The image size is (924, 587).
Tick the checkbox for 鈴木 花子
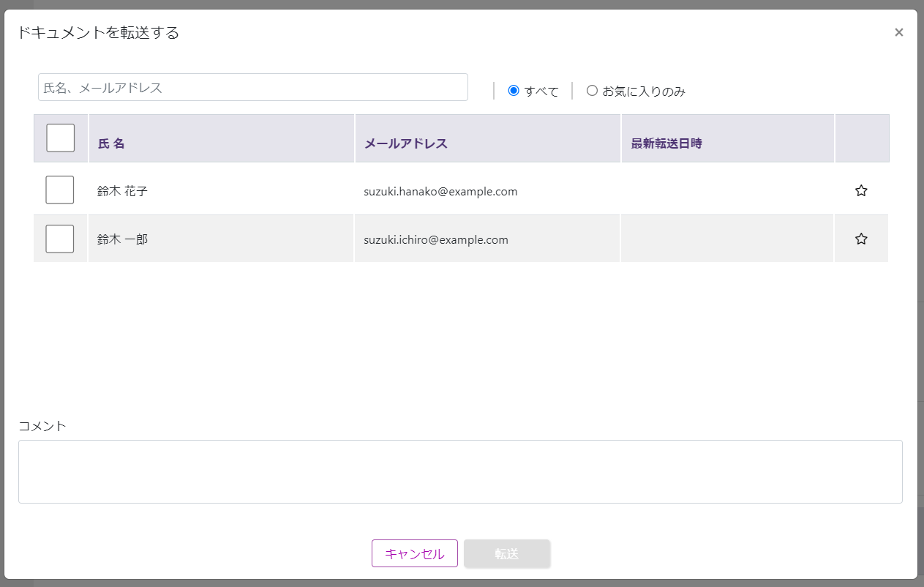(x=60, y=190)
